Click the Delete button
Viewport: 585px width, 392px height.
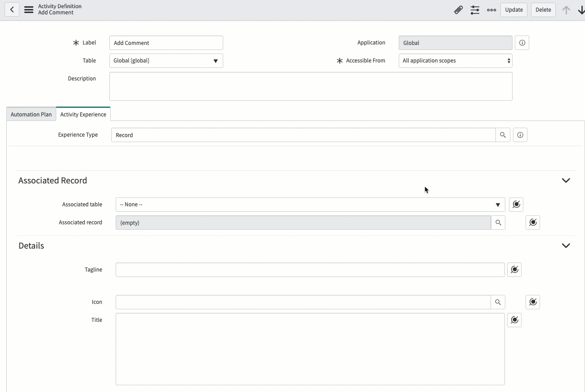tap(543, 9)
